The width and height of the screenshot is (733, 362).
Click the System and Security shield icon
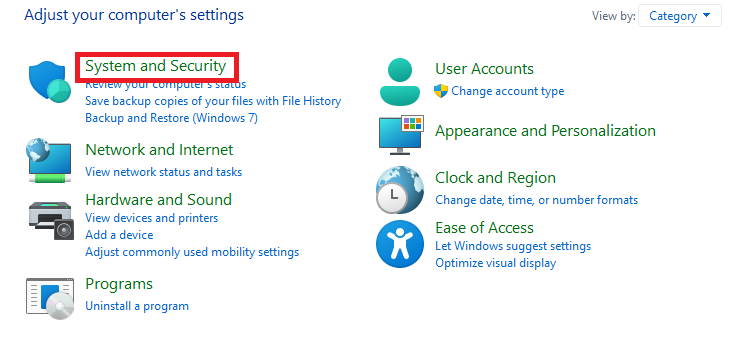(x=50, y=82)
